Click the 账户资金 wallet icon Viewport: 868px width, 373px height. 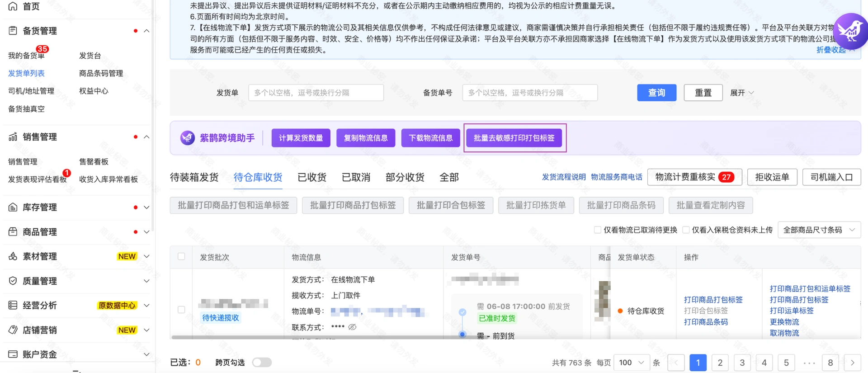[x=13, y=354]
